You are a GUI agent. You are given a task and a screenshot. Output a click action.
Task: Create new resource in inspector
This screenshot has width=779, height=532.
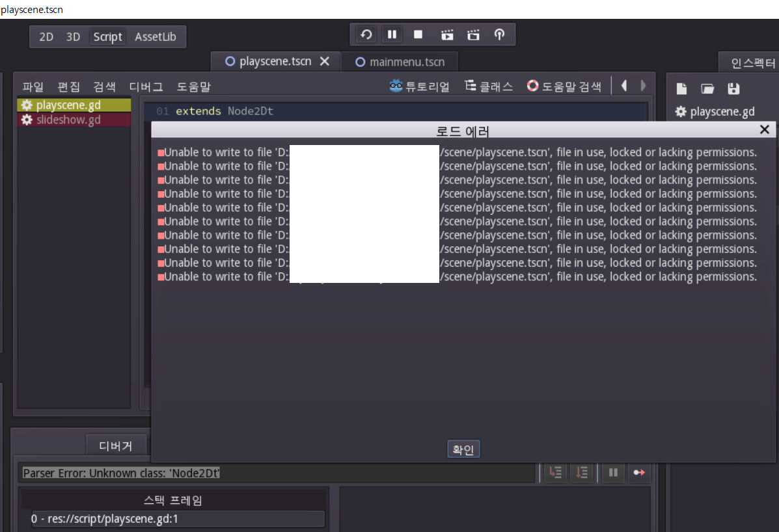pyautogui.click(x=681, y=89)
